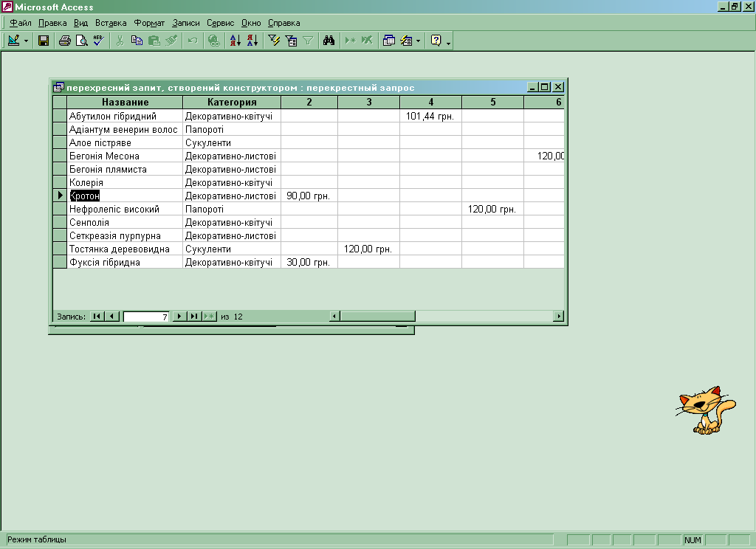The width and height of the screenshot is (756, 549).
Task: Expand toolbar options arrow after Help
Action: pos(448,42)
